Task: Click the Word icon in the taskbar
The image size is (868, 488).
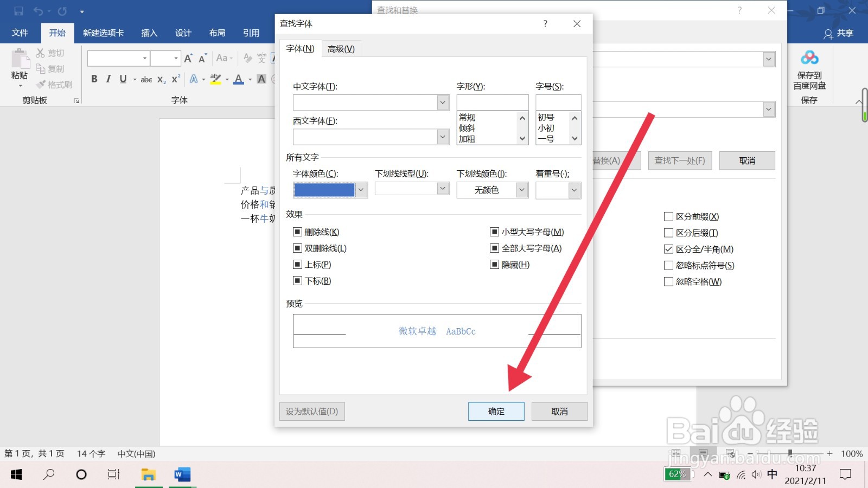Action: tap(182, 474)
